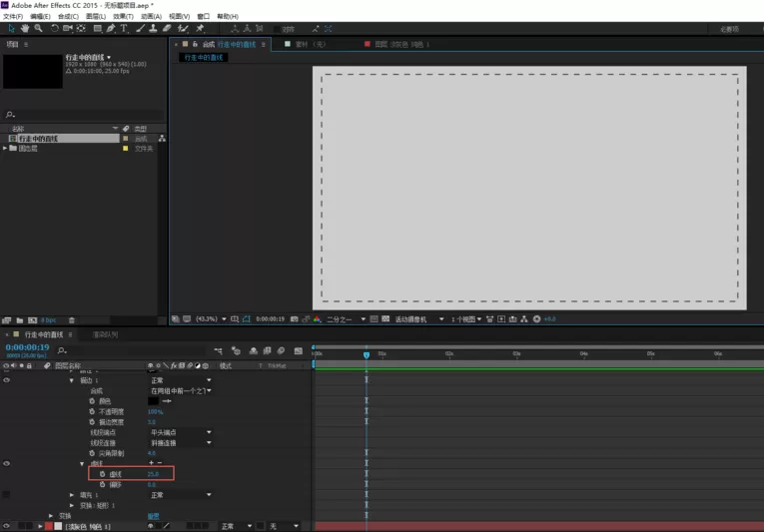This screenshot has height=532, width=764.
Task: Open the 活动摄像机 camera view dropdown
Action: click(x=419, y=319)
